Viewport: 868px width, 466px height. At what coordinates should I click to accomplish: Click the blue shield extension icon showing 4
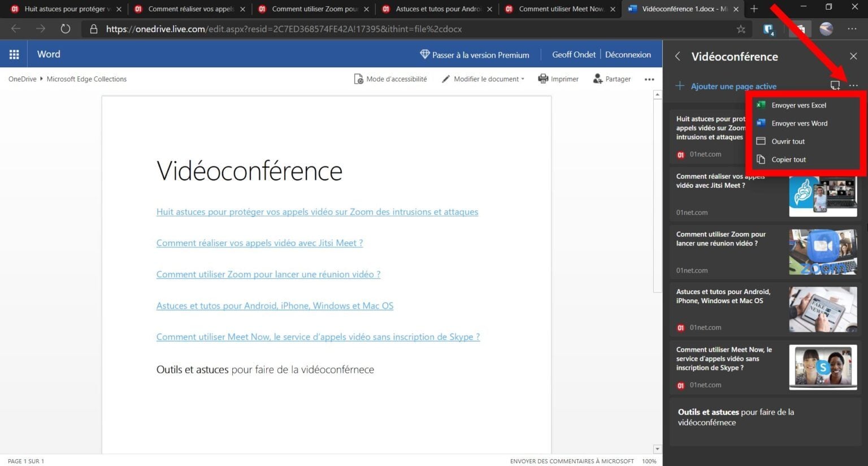click(769, 28)
